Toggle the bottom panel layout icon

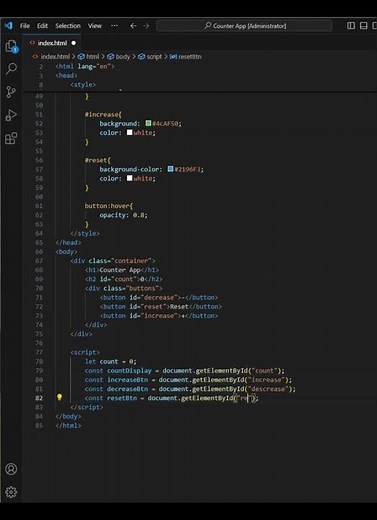coord(363,26)
